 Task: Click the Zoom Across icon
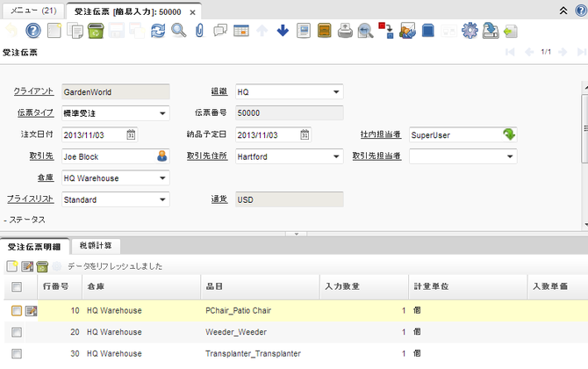coord(366,31)
